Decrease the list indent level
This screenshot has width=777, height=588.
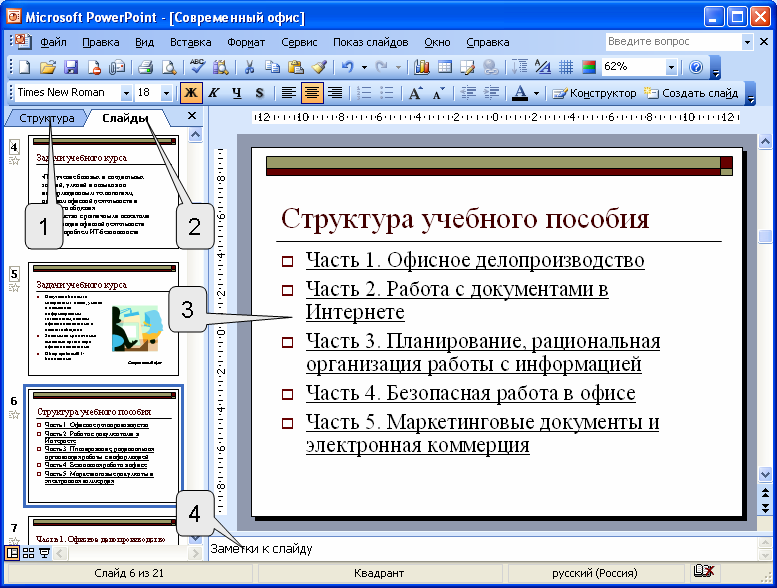click(x=468, y=93)
